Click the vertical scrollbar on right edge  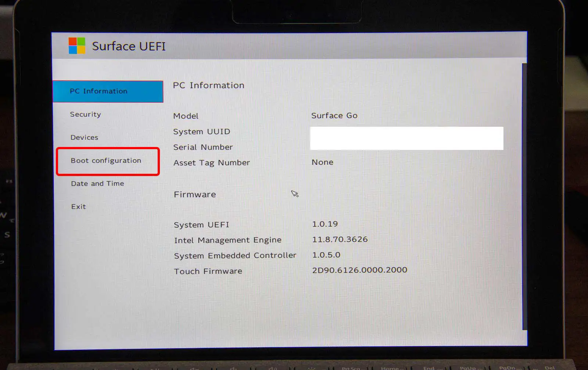524,197
